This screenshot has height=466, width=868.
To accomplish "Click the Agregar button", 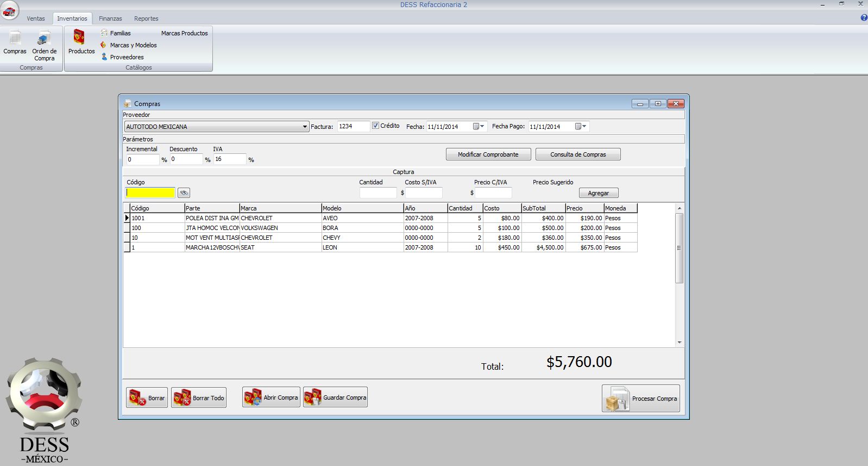I will pos(599,193).
